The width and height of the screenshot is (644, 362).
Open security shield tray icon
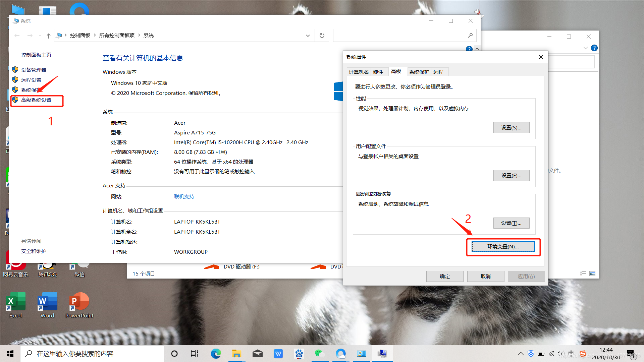click(x=531, y=354)
